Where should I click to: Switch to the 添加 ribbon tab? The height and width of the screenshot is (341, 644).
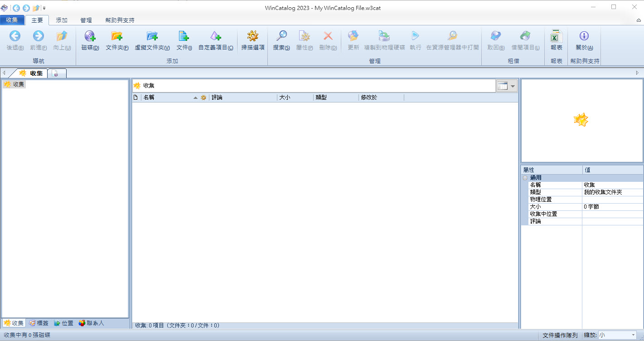click(x=62, y=20)
